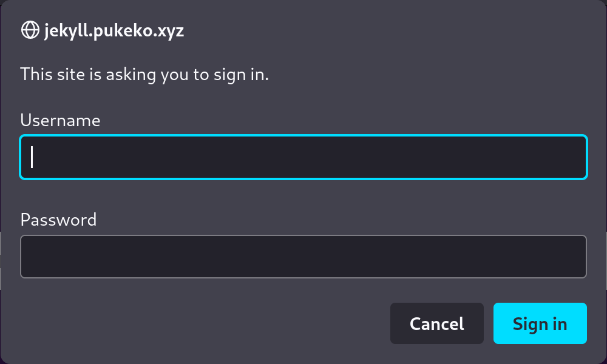The width and height of the screenshot is (607, 364).
Task: Click the Password label text
Action: (x=58, y=219)
